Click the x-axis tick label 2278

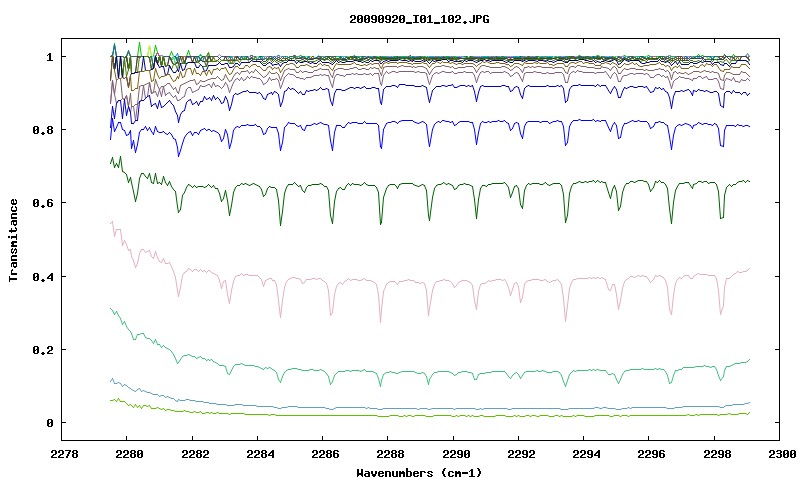(x=64, y=454)
